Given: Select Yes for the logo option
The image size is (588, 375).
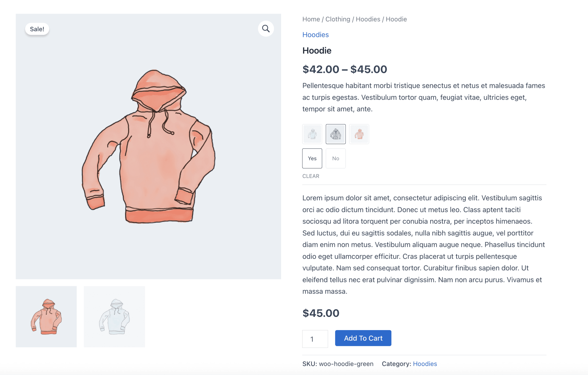Looking at the screenshot, I should 312,158.
